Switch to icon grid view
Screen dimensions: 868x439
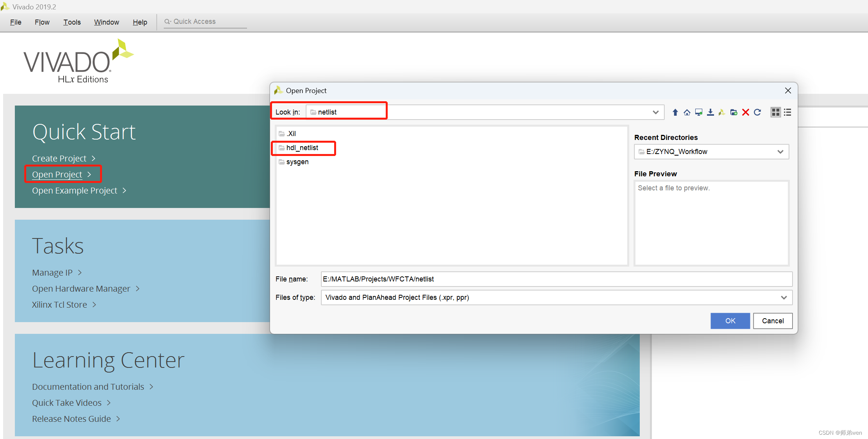[x=775, y=113]
